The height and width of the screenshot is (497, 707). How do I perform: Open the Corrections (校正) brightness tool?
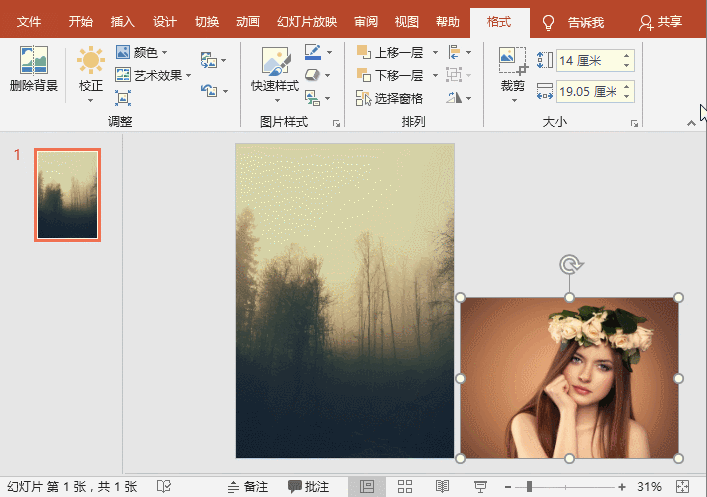tap(91, 62)
